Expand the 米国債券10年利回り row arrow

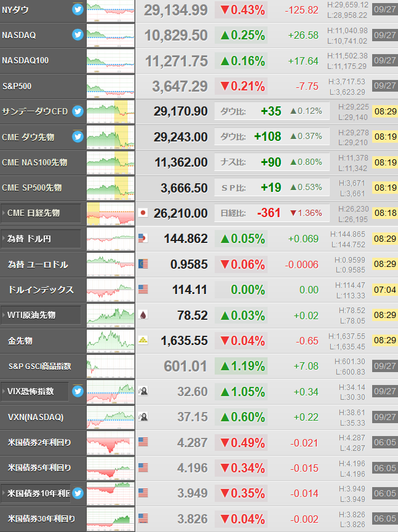[x=4, y=493]
